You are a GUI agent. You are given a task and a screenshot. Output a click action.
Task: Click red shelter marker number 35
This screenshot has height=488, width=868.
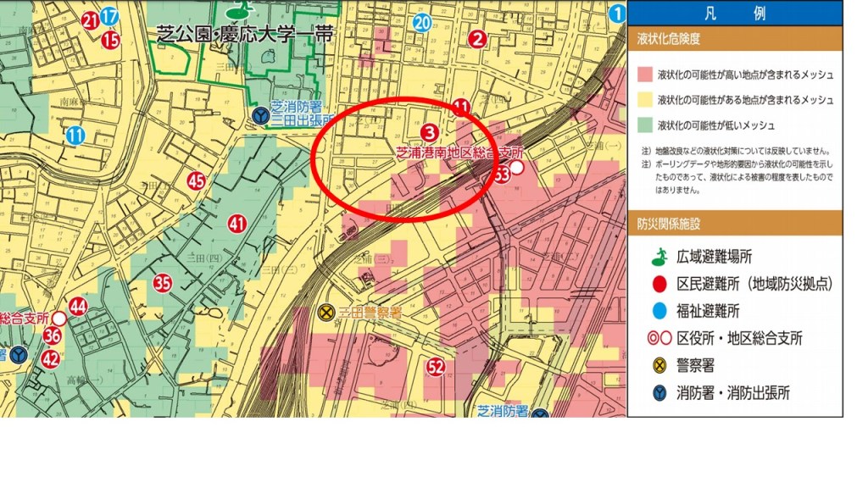pyautogui.click(x=162, y=283)
